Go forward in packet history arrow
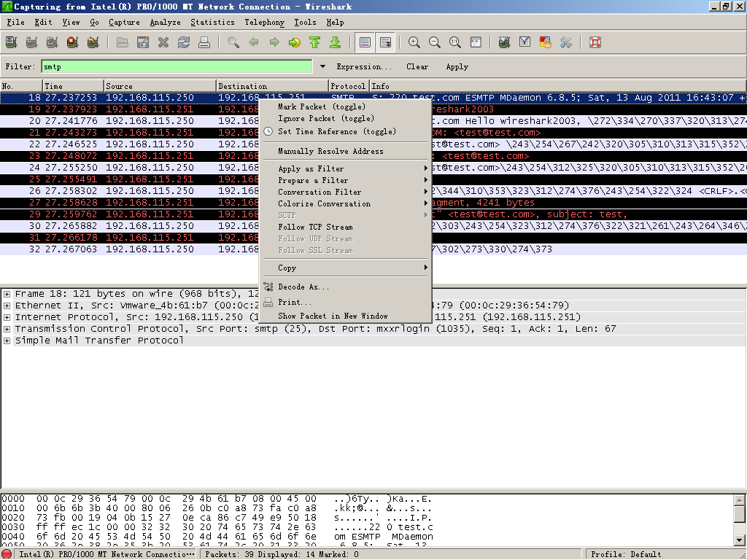747x560 pixels. click(x=274, y=42)
